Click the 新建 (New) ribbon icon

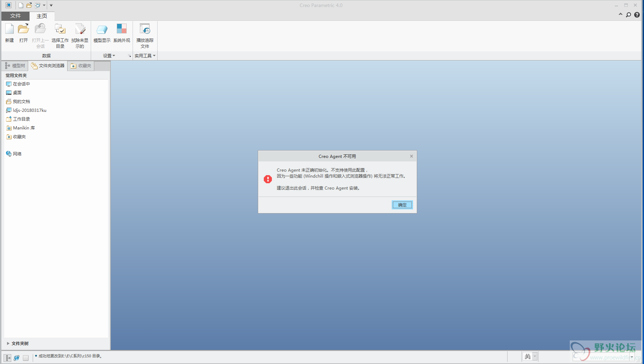(x=9, y=33)
